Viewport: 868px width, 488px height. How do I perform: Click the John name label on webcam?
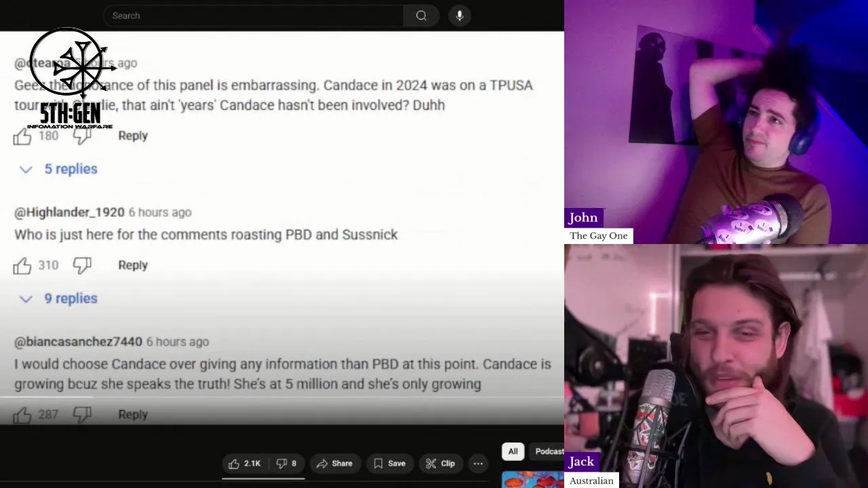pyautogui.click(x=583, y=218)
